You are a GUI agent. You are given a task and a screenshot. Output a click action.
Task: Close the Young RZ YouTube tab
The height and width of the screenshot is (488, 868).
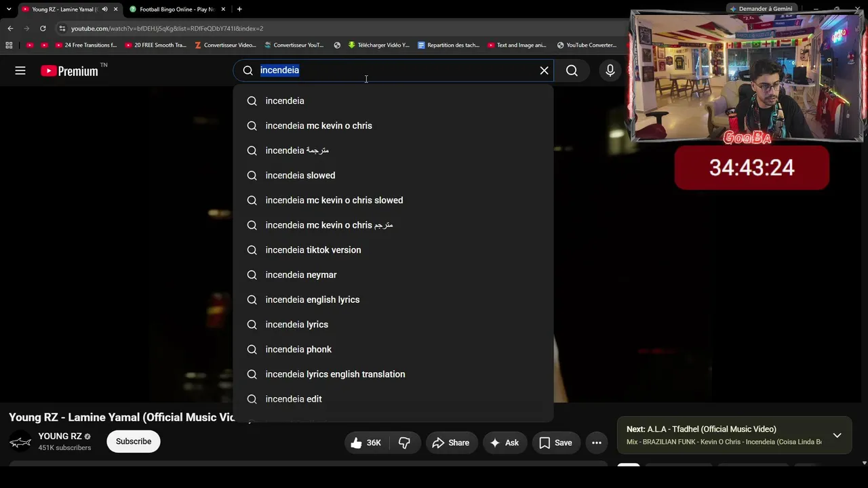116,9
